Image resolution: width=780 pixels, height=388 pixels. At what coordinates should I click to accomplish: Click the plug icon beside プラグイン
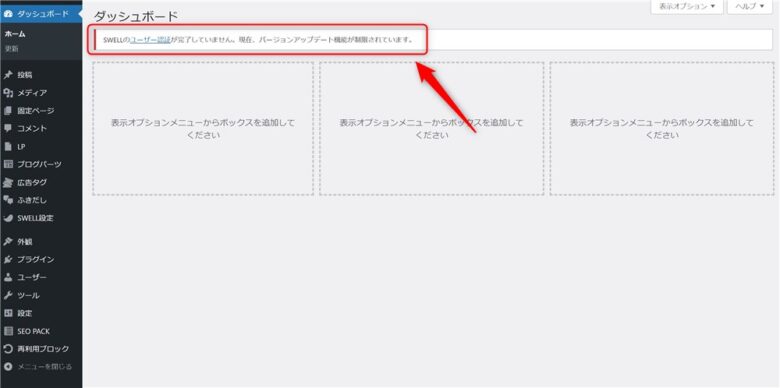(x=7, y=260)
